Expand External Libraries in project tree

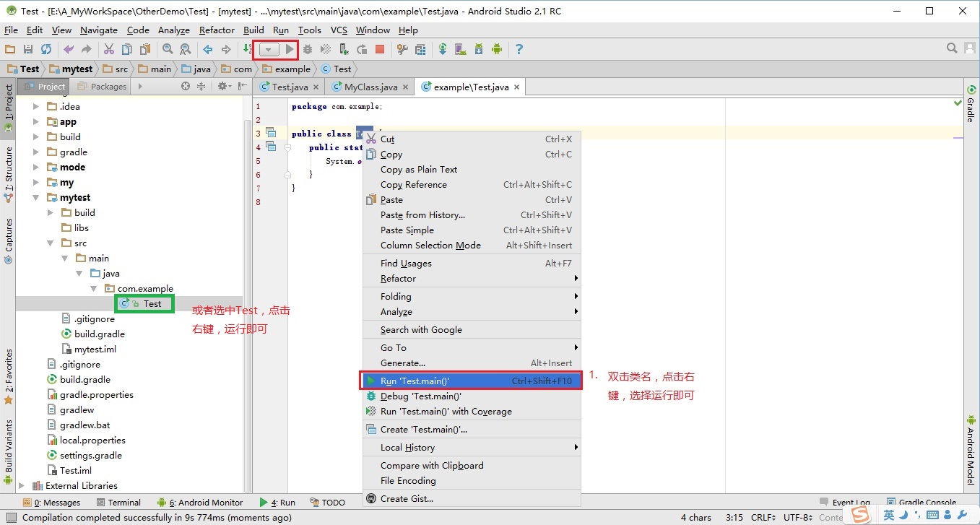[22, 486]
